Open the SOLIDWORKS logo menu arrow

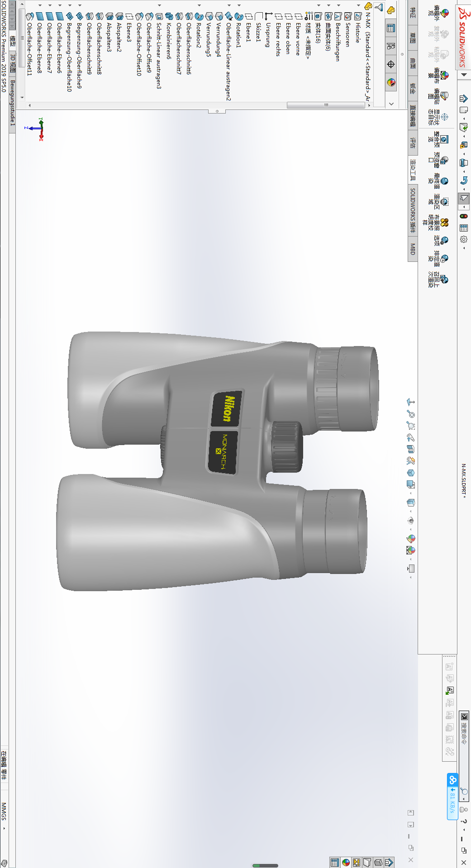464,75
